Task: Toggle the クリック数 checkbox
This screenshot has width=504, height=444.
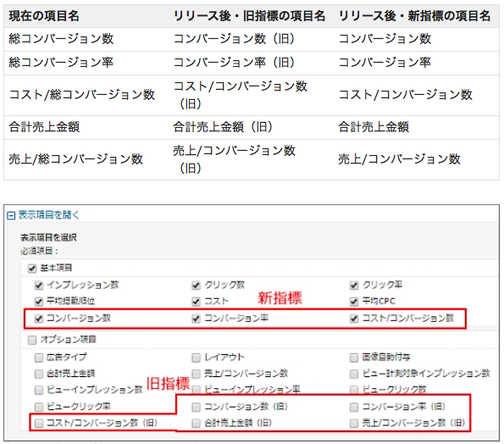Action: (x=196, y=286)
